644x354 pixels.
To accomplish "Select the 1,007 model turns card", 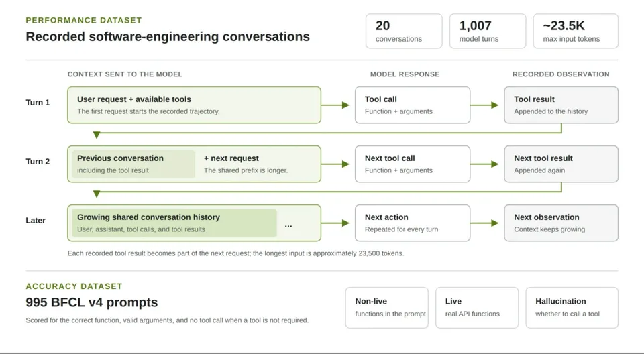I will click(x=488, y=32).
